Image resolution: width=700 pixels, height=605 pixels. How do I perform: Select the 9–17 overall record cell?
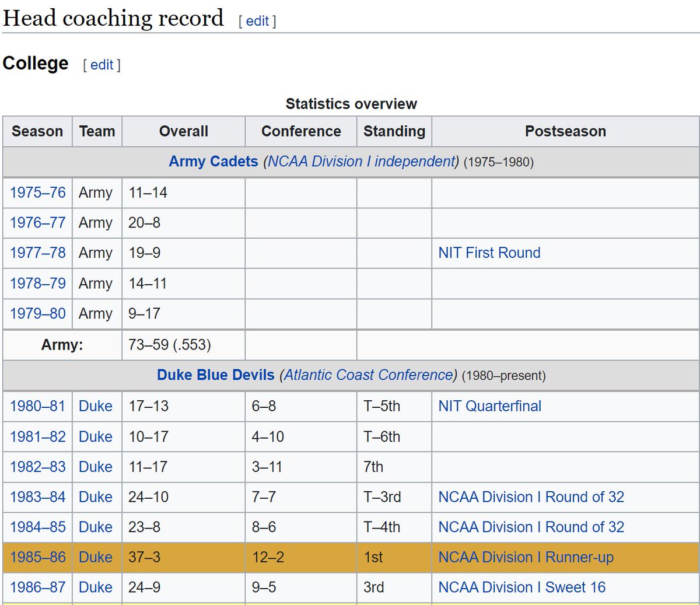[x=184, y=314]
